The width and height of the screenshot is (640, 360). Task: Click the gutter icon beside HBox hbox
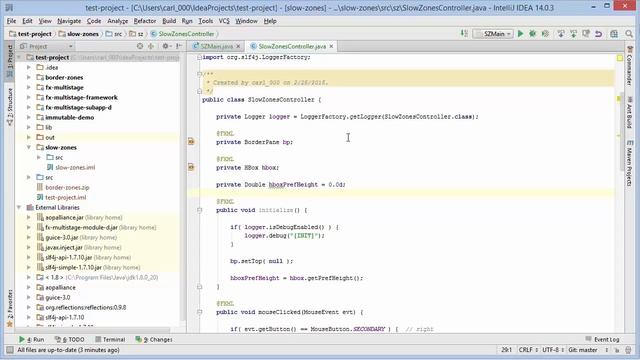click(191, 167)
